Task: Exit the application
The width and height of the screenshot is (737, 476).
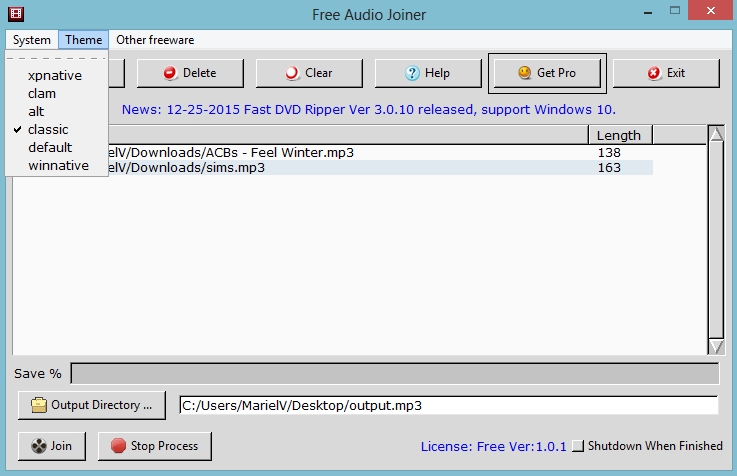Action: coord(666,73)
